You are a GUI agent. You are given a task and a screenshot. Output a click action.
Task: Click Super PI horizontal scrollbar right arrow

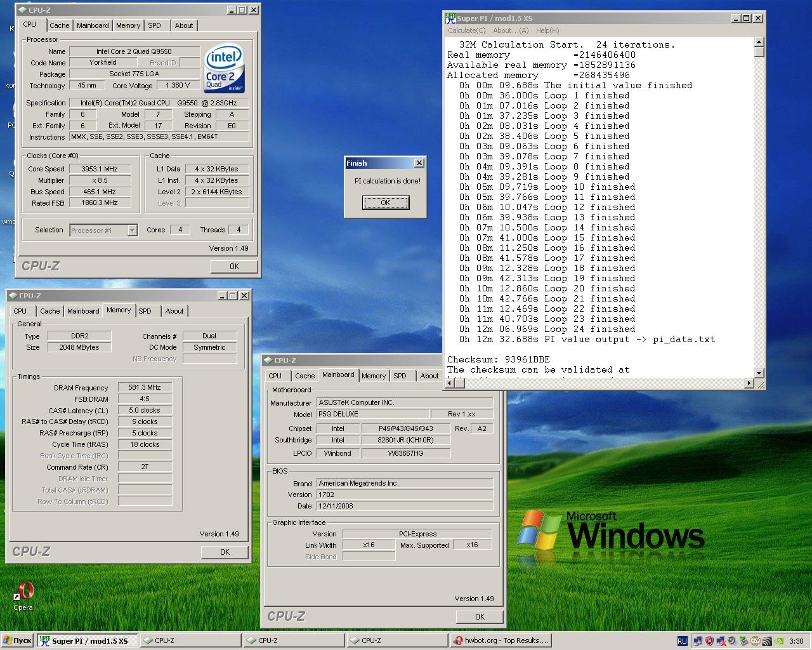(749, 383)
